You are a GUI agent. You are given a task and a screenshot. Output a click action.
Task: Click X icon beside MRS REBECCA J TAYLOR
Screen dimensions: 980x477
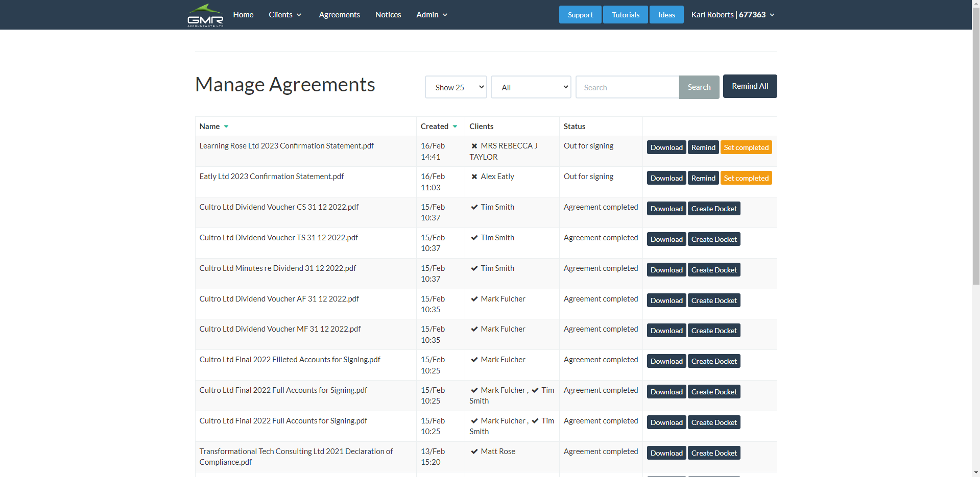pyautogui.click(x=474, y=146)
